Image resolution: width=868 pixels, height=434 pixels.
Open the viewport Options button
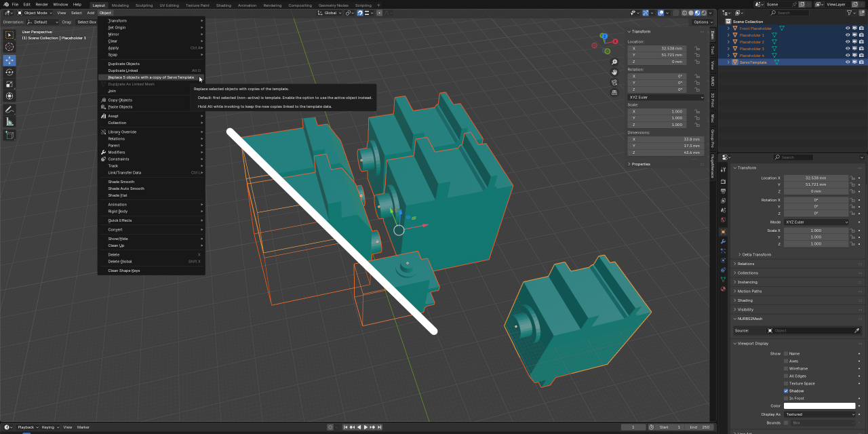(701, 22)
